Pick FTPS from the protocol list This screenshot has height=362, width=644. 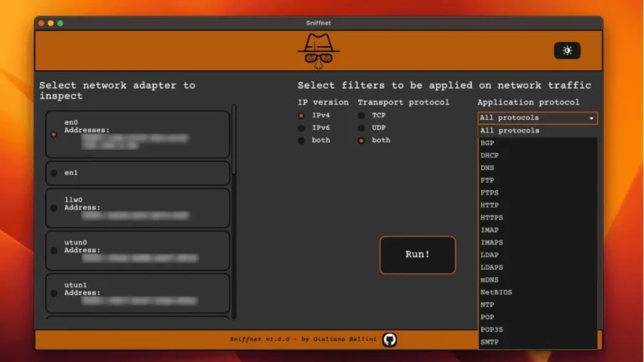[x=538, y=193]
